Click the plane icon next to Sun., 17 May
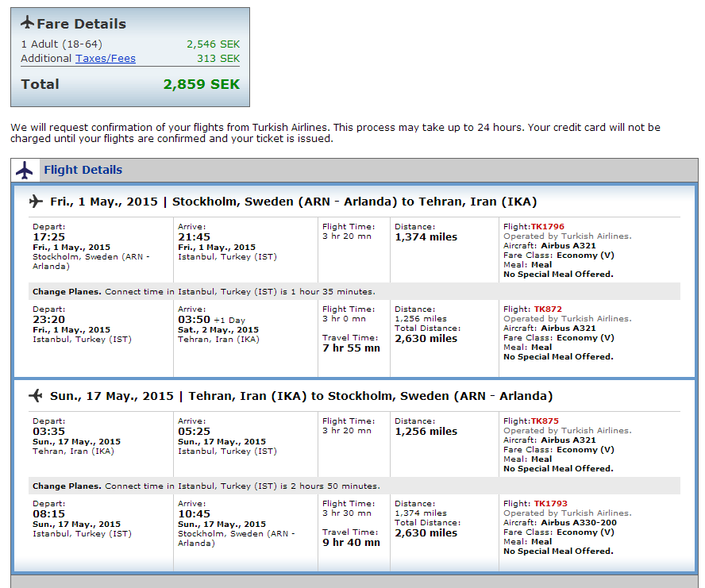This screenshot has width=705, height=588. tap(36, 396)
